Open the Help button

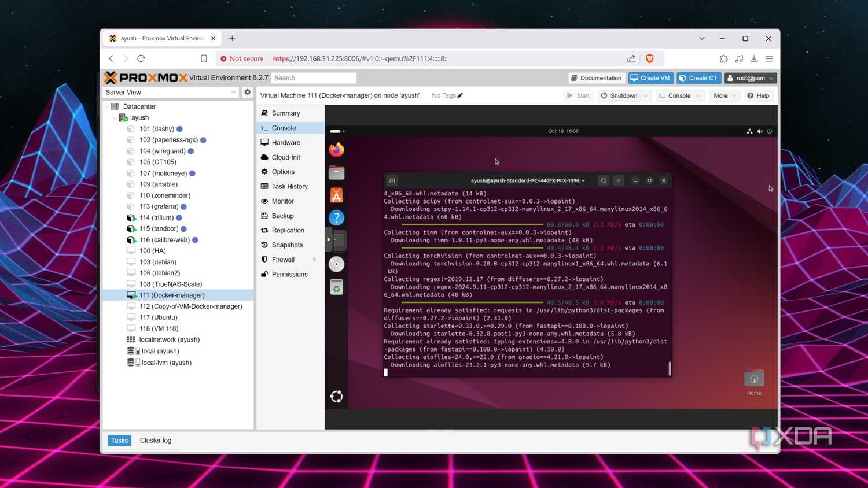click(x=759, y=95)
